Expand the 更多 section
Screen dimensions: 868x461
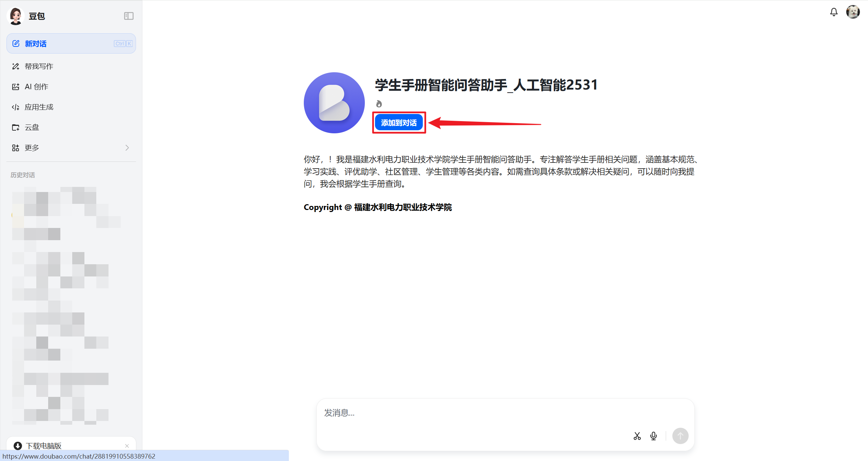coord(31,148)
